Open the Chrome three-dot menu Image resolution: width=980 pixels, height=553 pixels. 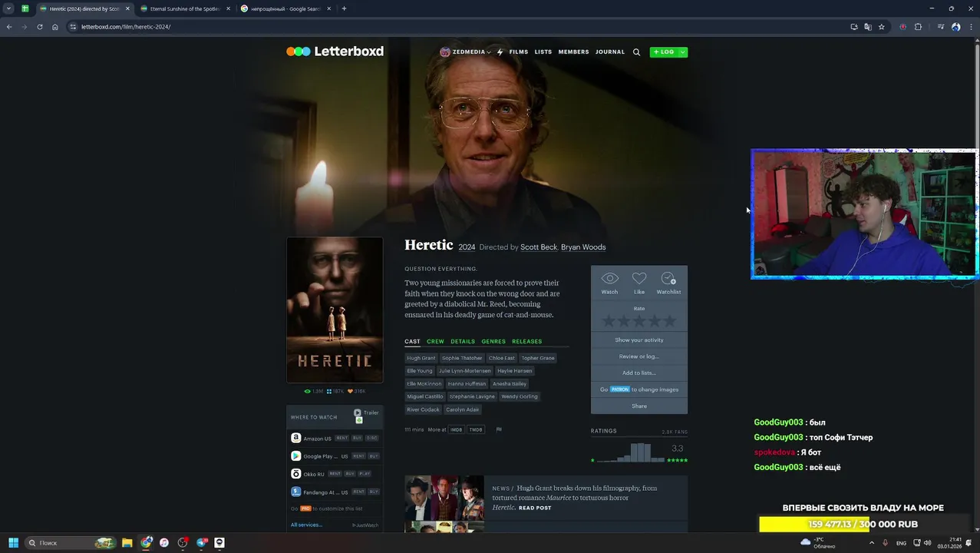pos(970,27)
